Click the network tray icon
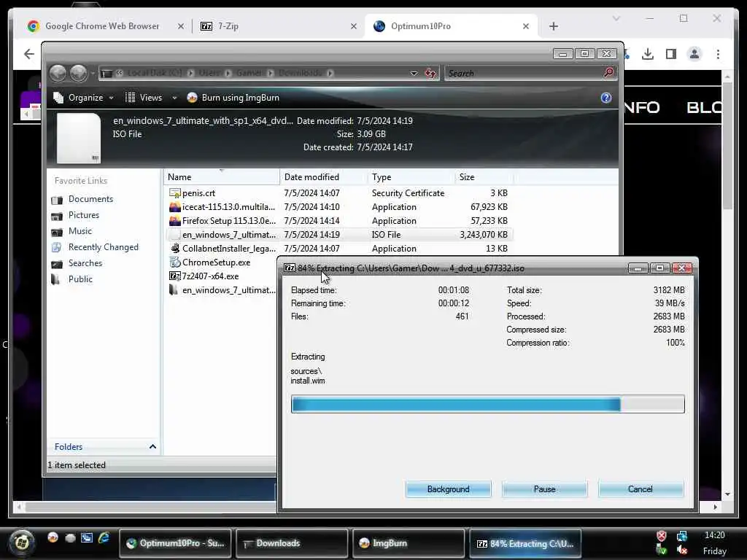Screen dimensions: 747x560 681,536
